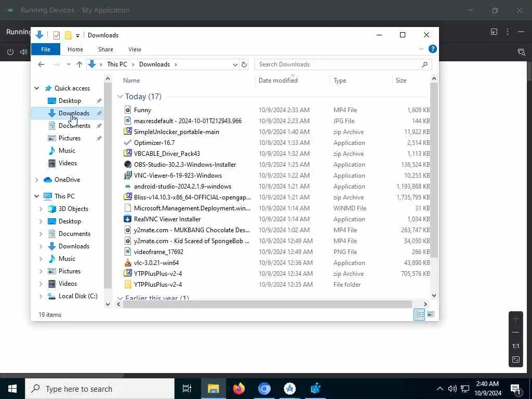The image size is (532, 399).
Task: Select the YTPPlusPlus-v2-4 folder icon
Action: point(128,284)
